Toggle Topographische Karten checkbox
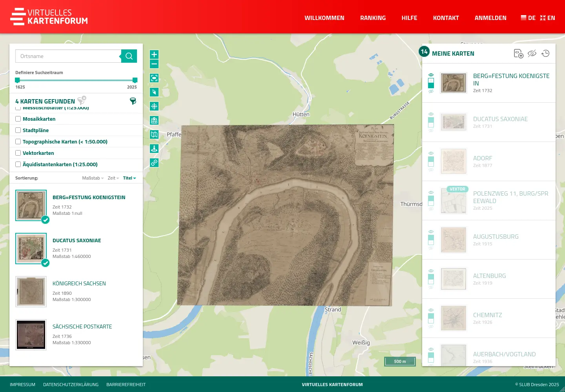 18,142
